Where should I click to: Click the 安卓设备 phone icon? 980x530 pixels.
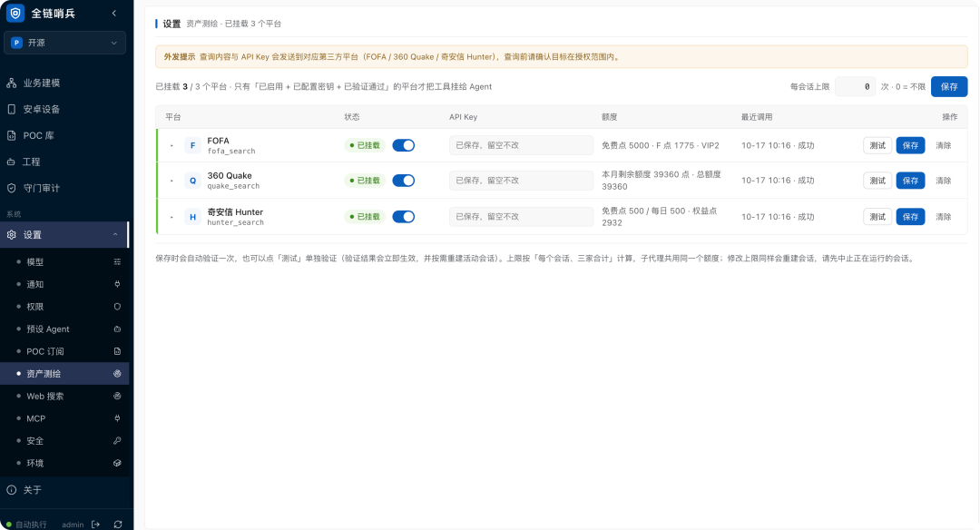point(11,110)
